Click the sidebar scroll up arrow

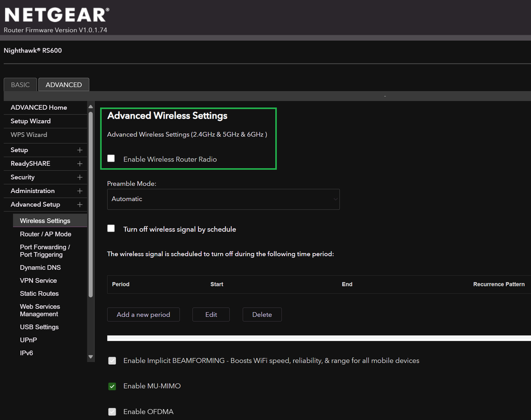90,107
